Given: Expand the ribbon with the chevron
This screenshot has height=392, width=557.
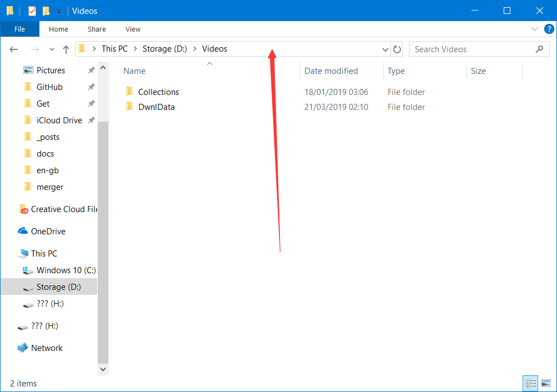Looking at the screenshot, I should tap(535, 29).
